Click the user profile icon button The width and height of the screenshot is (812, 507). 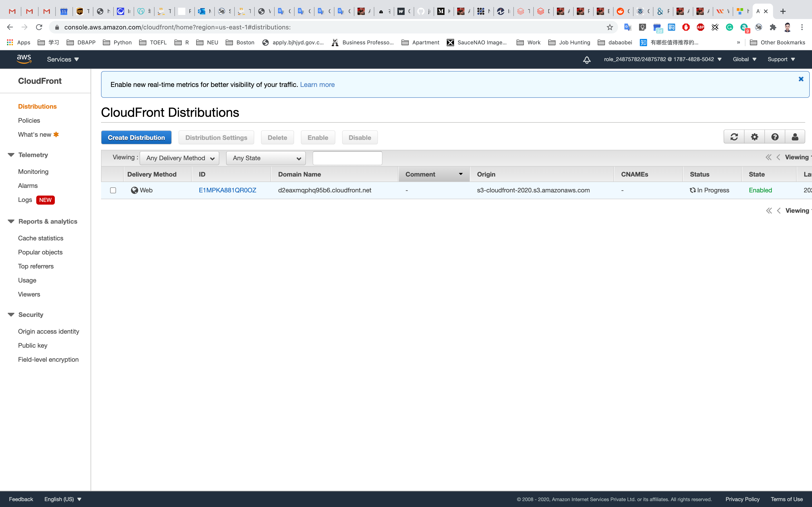tap(795, 137)
